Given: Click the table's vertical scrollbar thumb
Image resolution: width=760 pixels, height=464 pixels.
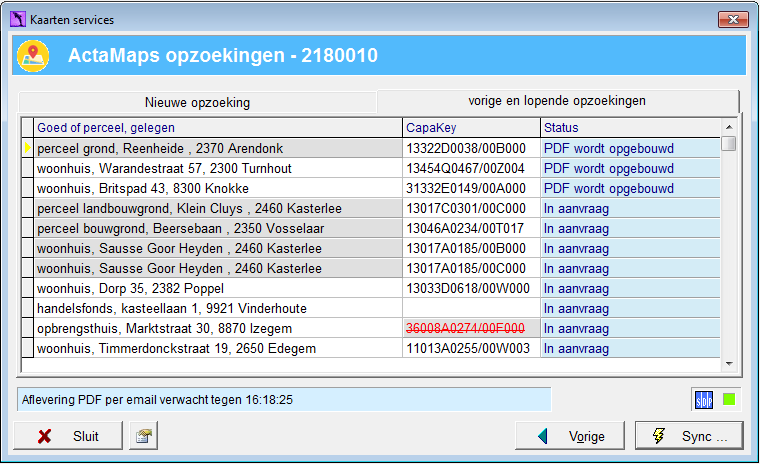Looking at the screenshot, I should [x=729, y=144].
